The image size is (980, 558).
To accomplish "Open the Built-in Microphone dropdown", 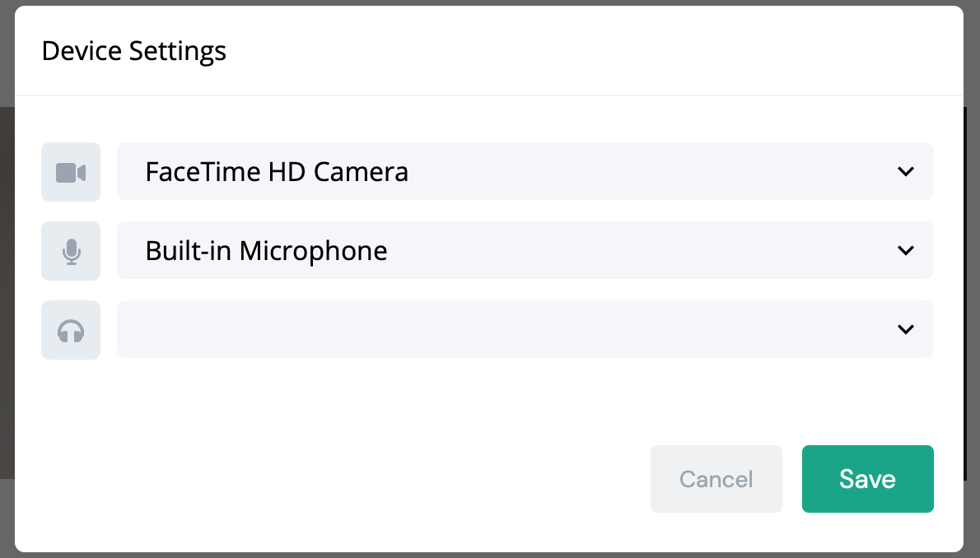I will point(525,250).
